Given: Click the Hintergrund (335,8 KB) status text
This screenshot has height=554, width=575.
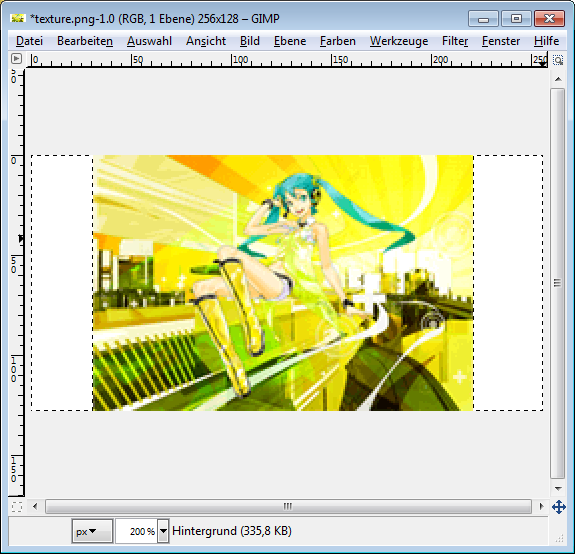Looking at the screenshot, I should [232, 531].
